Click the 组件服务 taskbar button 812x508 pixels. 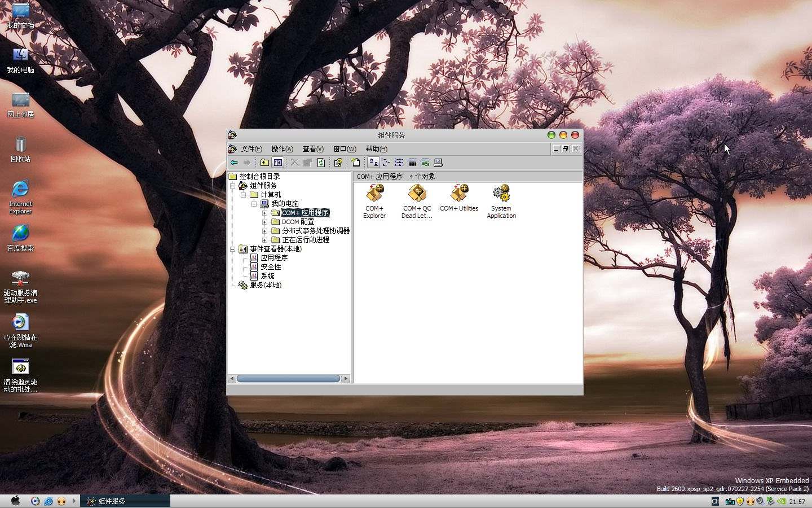click(125, 501)
